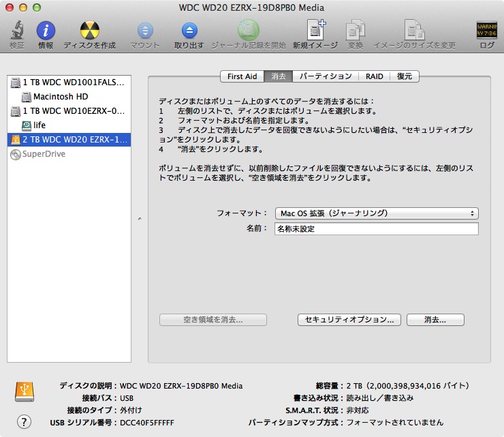Switch to the Partition (パーティション) tab
The width and height of the screenshot is (504, 437).
(x=326, y=76)
